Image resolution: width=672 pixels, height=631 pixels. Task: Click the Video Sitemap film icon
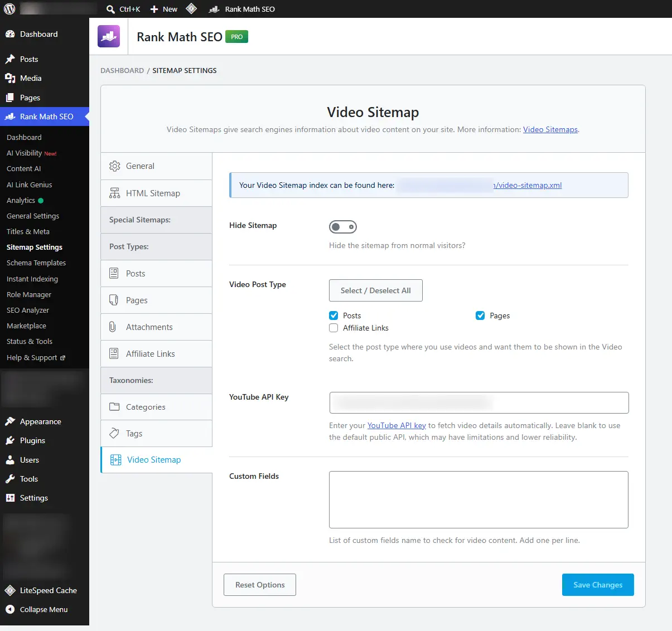pyautogui.click(x=116, y=460)
